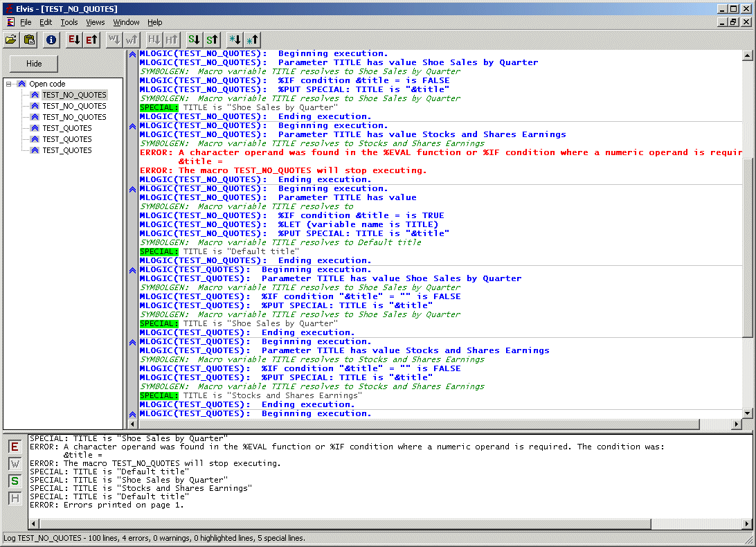Toggle the E errors filter in summary panel
This screenshot has height=547, width=756.
tap(15, 447)
